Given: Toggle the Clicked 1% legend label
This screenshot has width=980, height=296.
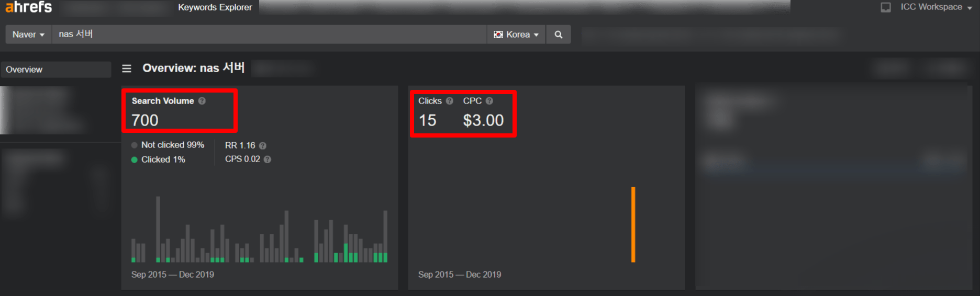Looking at the screenshot, I should click(x=163, y=160).
